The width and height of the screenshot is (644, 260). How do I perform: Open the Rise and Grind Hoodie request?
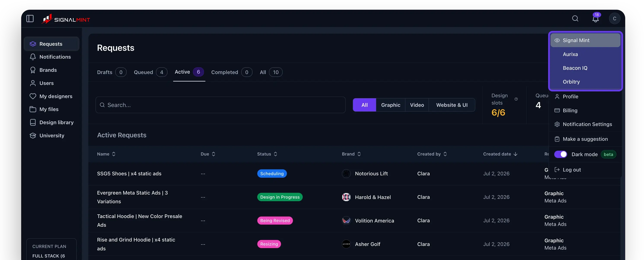136,244
